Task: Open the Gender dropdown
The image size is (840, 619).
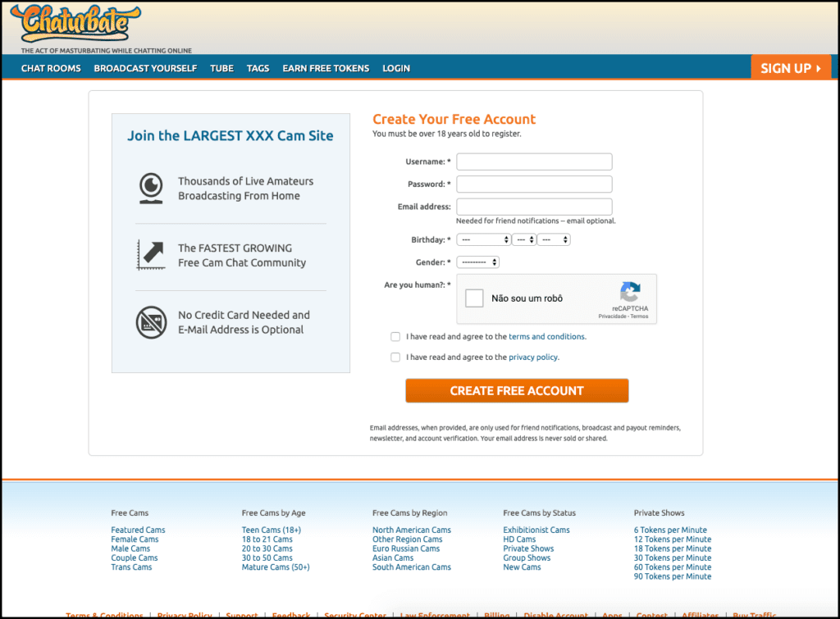Action: [478, 262]
